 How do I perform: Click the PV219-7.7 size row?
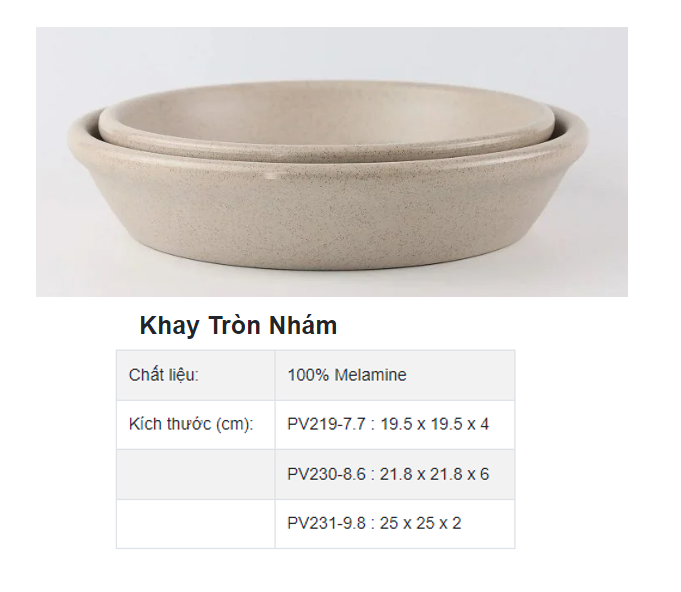tap(395, 424)
